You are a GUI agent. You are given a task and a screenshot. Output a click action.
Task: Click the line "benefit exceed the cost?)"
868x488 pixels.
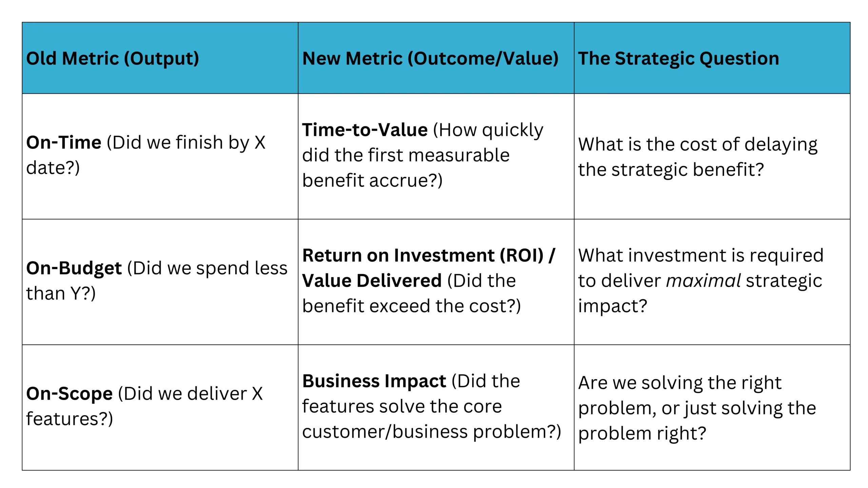click(x=411, y=306)
